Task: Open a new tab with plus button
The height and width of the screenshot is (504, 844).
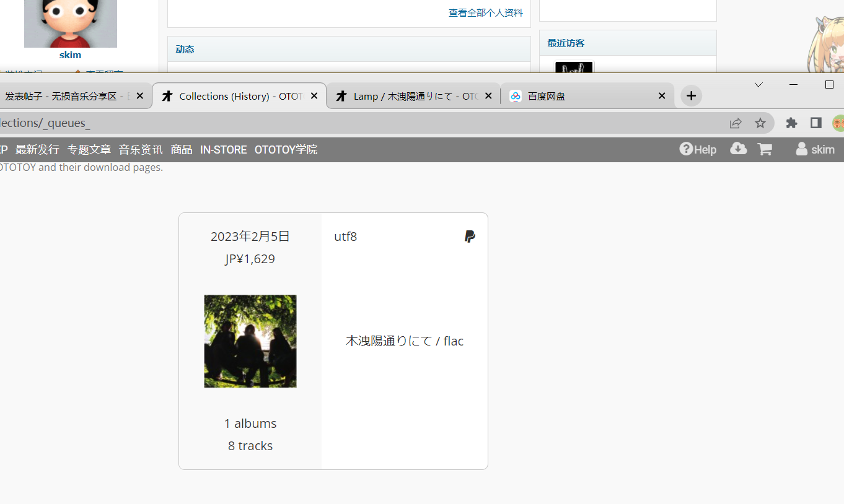Action: point(692,96)
